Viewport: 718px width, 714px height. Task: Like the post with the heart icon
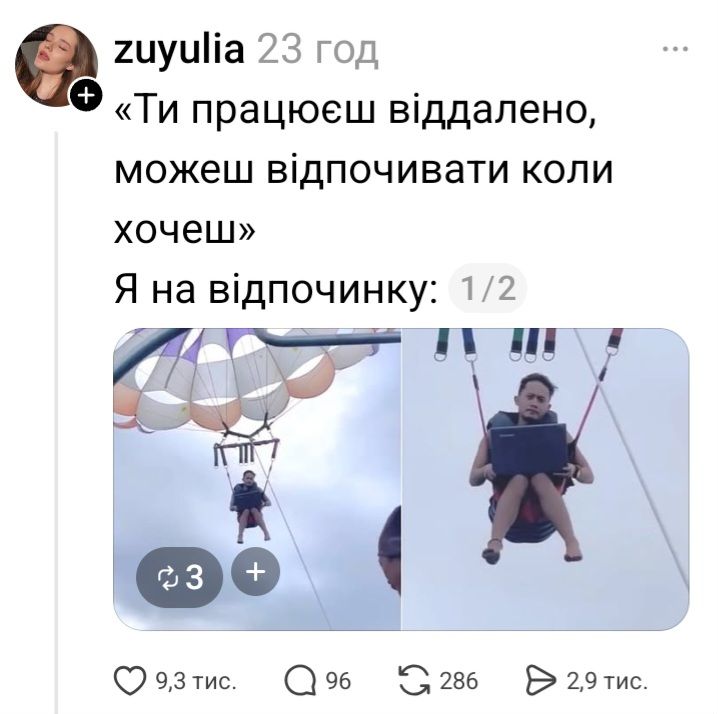pos(130,681)
